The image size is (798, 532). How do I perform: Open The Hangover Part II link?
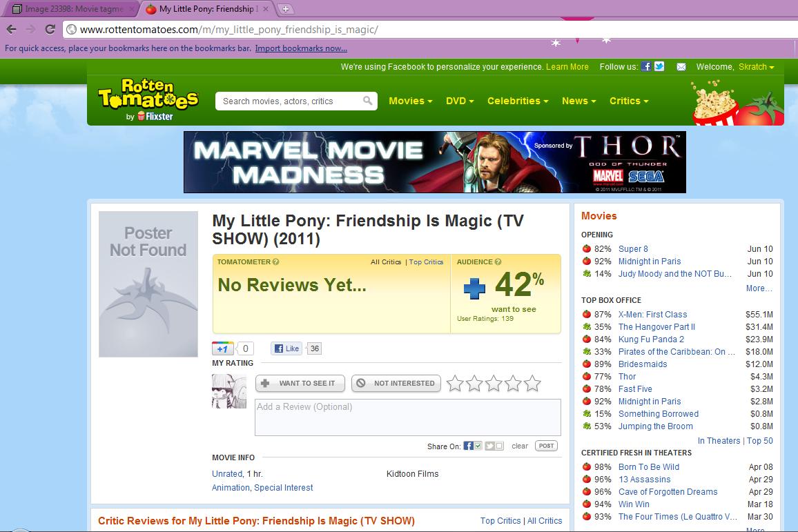click(x=656, y=326)
